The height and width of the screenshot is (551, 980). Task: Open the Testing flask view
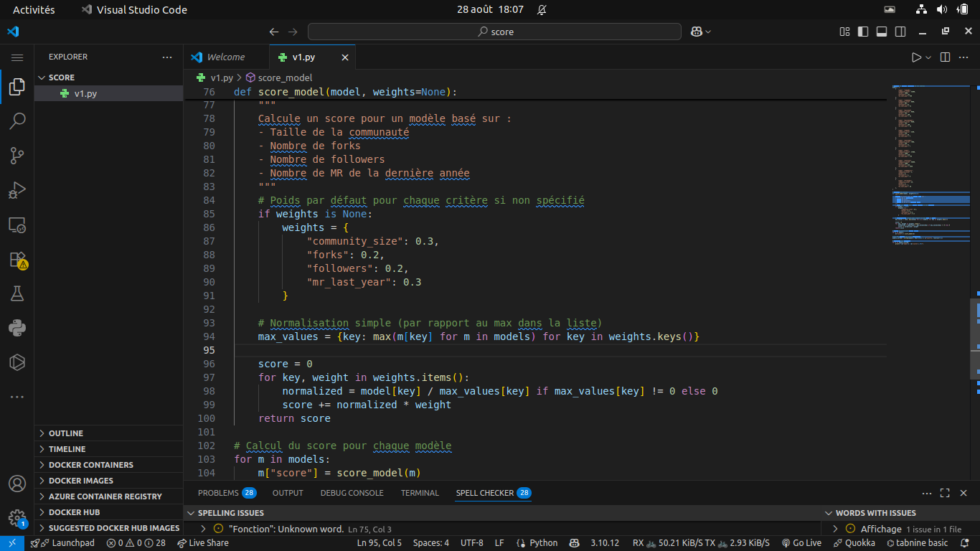(x=17, y=293)
